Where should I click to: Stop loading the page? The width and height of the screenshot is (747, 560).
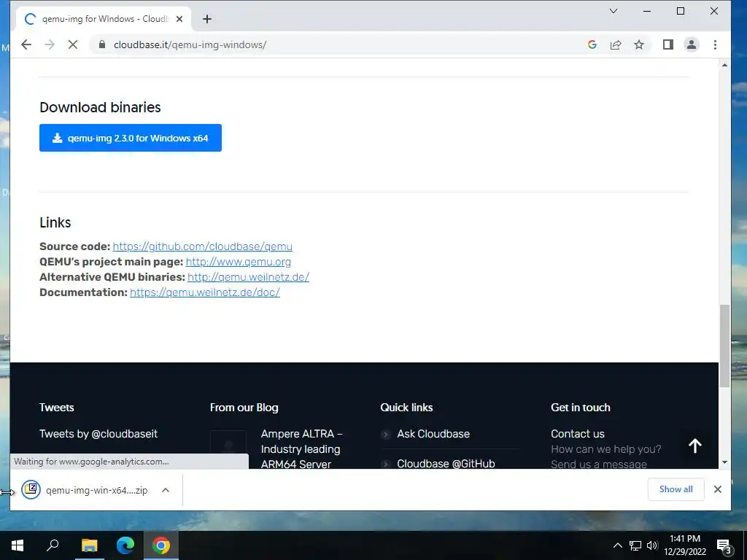pos(72,44)
